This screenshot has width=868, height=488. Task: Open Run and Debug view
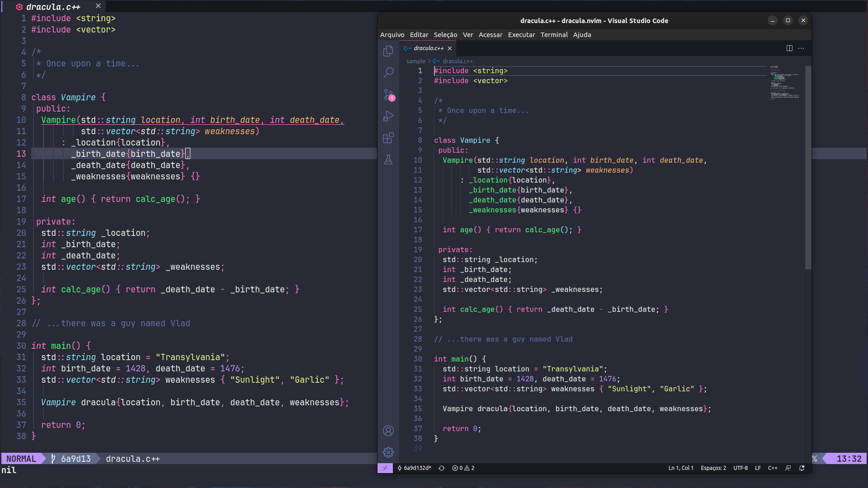tap(388, 116)
